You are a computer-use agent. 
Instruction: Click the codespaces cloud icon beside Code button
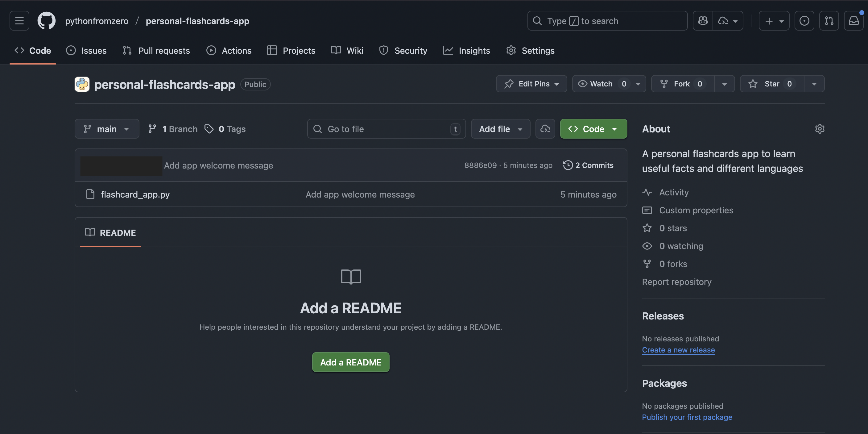click(x=545, y=128)
